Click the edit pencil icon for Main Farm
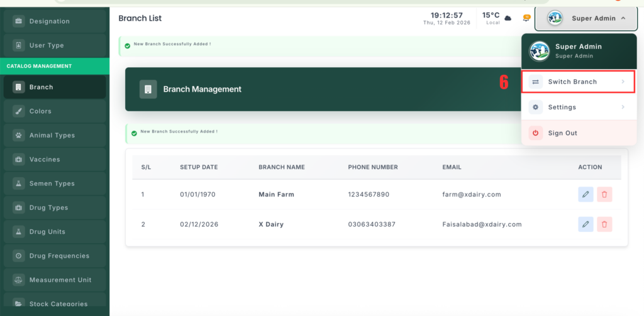The height and width of the screenshot is (316, 644). click(x=586, y=194)
